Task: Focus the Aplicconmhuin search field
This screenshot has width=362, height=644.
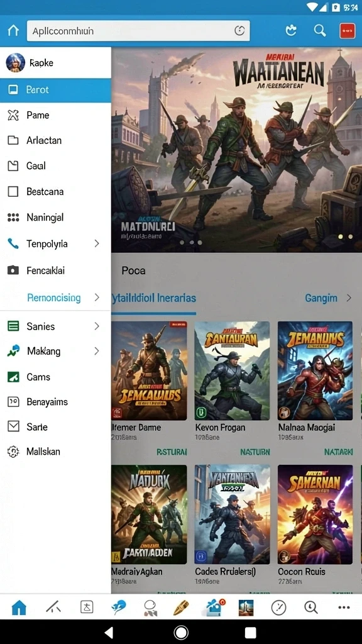Action: (138, 31)
